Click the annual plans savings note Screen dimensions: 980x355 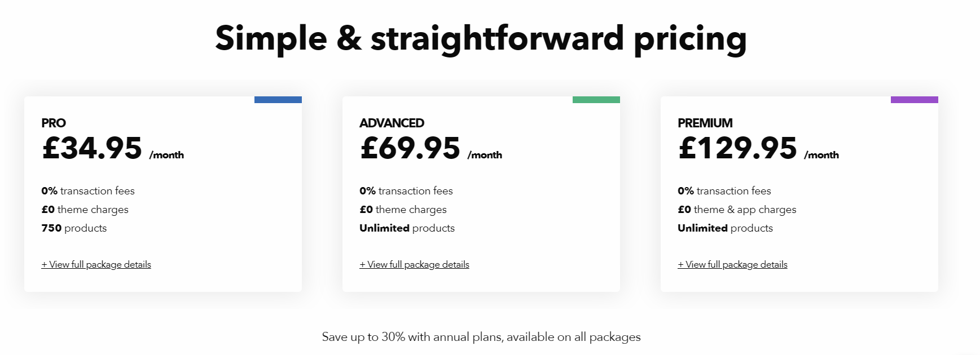481,337
